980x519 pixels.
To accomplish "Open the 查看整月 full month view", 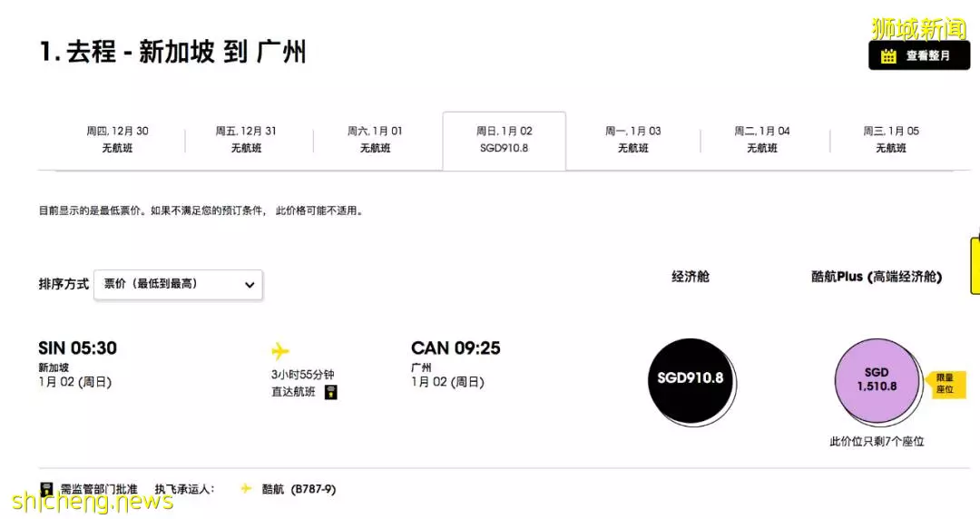I will (x=918, y=55).
